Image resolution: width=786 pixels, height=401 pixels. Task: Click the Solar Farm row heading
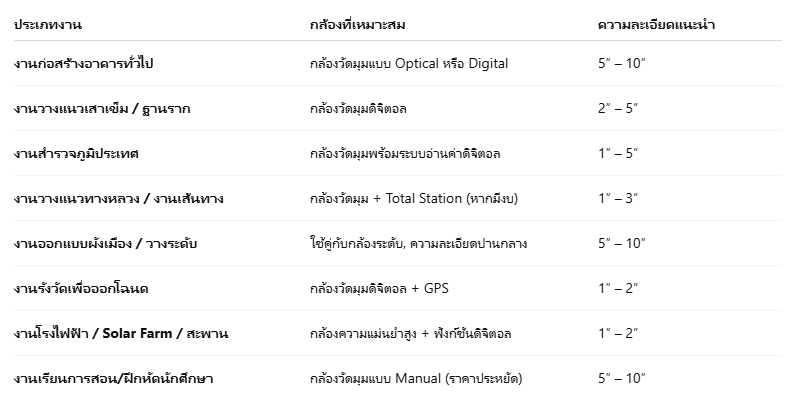click(x=121, y=334)
